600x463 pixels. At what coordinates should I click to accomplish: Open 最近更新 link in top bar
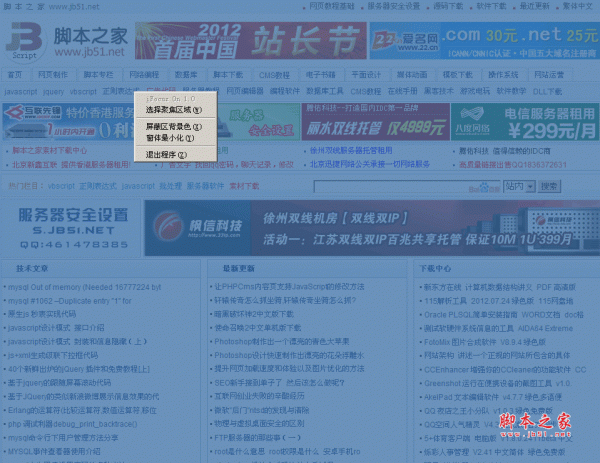(x=535, y=6)
